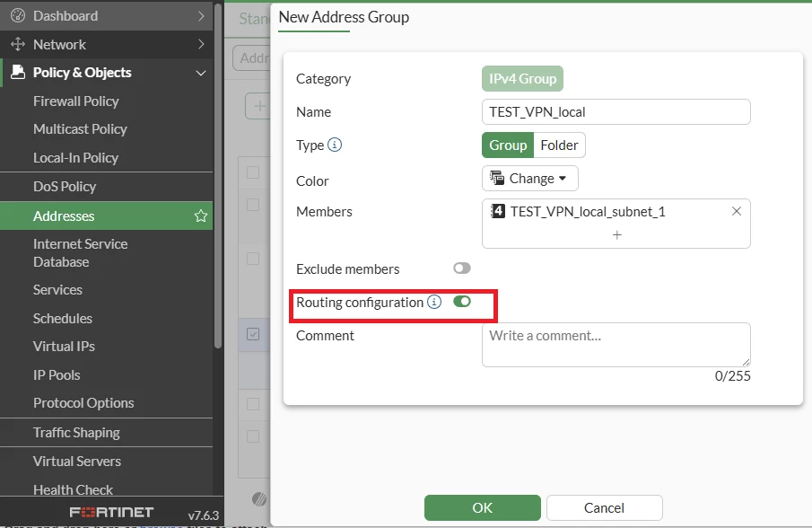
Task: Click the Name field containing TEST_VPN_local
Action: 616,112
